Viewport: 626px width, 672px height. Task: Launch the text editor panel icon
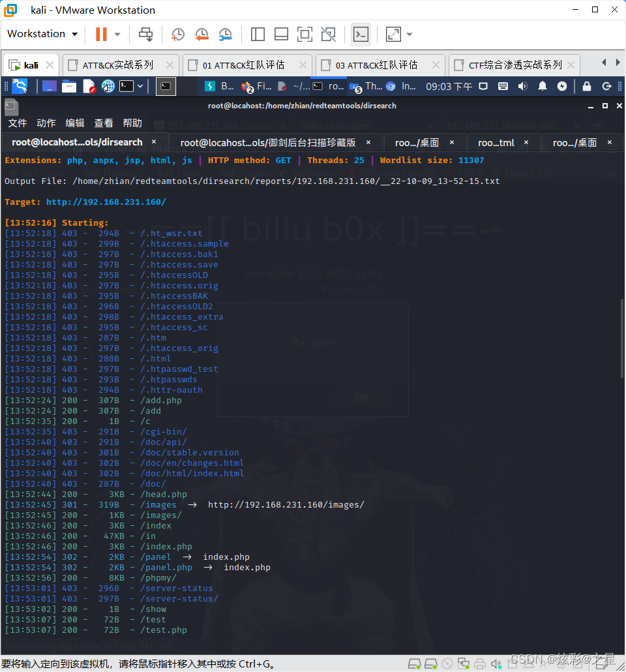89,87
